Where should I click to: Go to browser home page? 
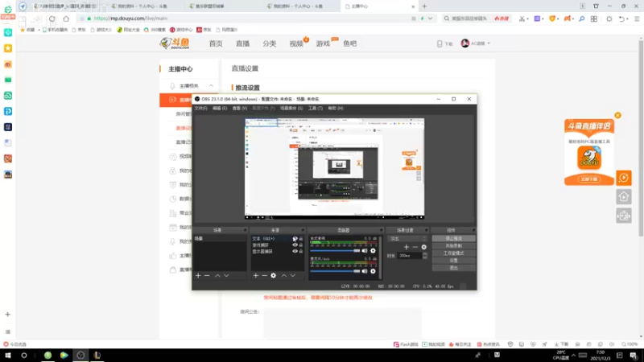66,19
